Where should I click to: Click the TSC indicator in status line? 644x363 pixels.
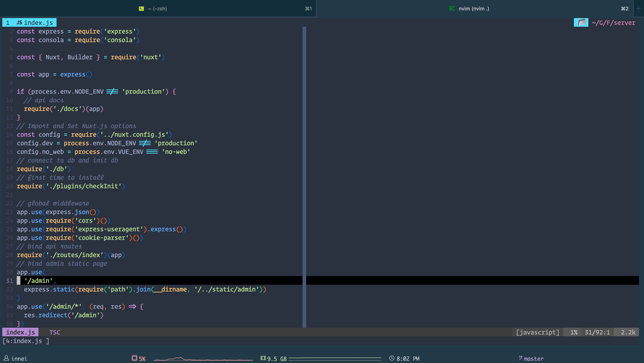click(x=54, y=332)
